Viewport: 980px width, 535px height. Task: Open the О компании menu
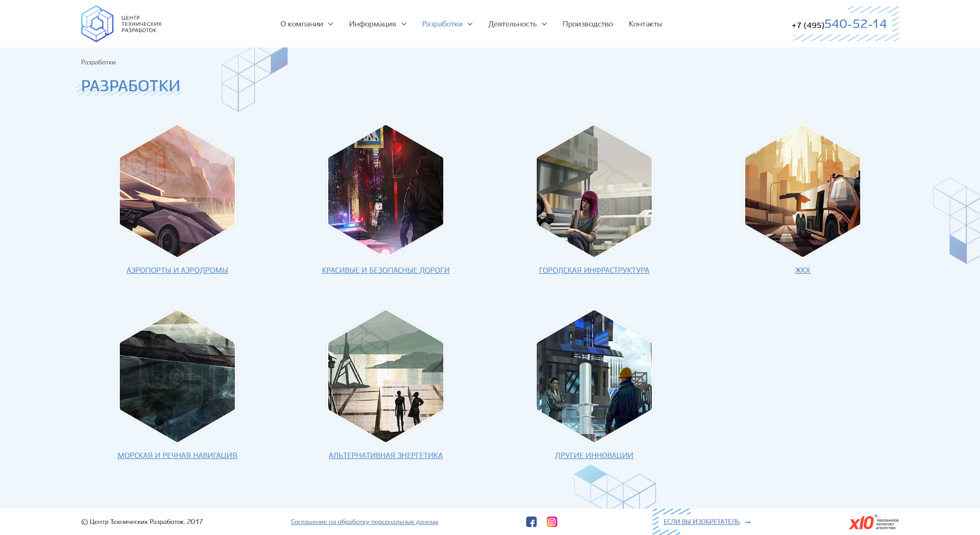[x=302, y=24]
